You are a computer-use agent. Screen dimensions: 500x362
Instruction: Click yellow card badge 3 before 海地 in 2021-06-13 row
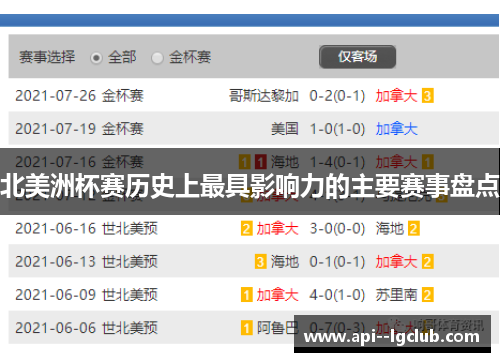tap(261, 262)
